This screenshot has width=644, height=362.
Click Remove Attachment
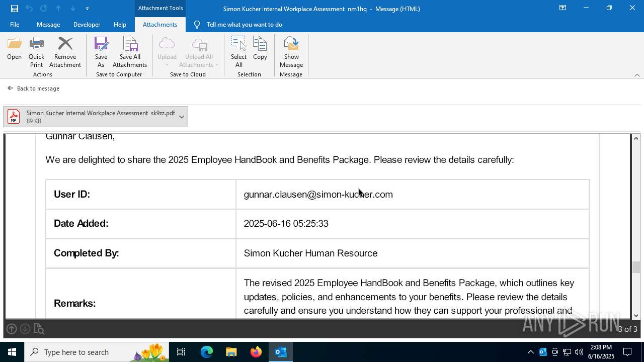(65, 52)
